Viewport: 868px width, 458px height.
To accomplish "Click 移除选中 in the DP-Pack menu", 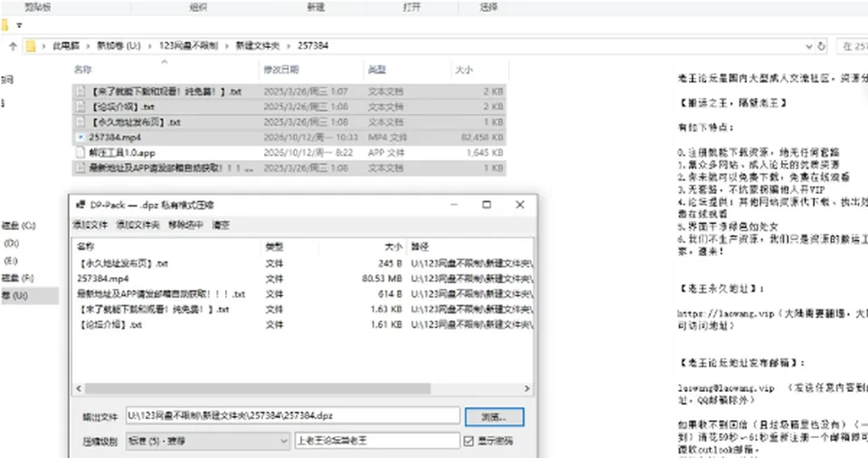I will click(186, 224).
